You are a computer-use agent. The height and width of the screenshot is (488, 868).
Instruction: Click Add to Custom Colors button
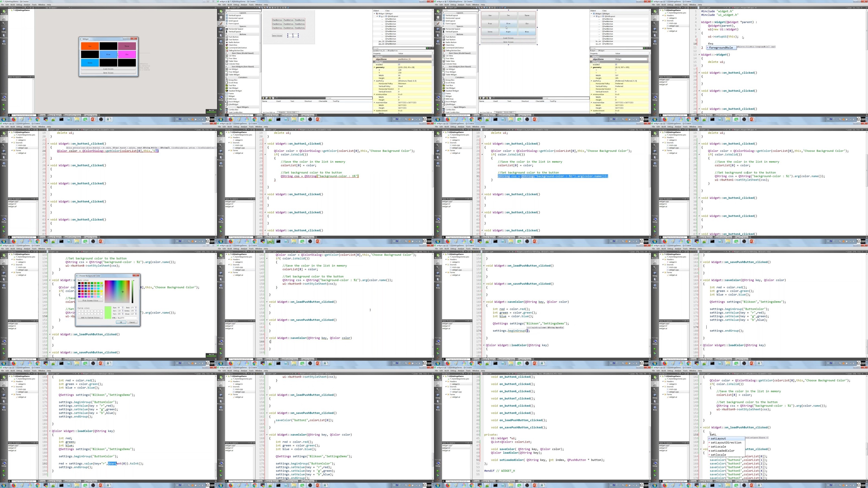click(90, 317)
